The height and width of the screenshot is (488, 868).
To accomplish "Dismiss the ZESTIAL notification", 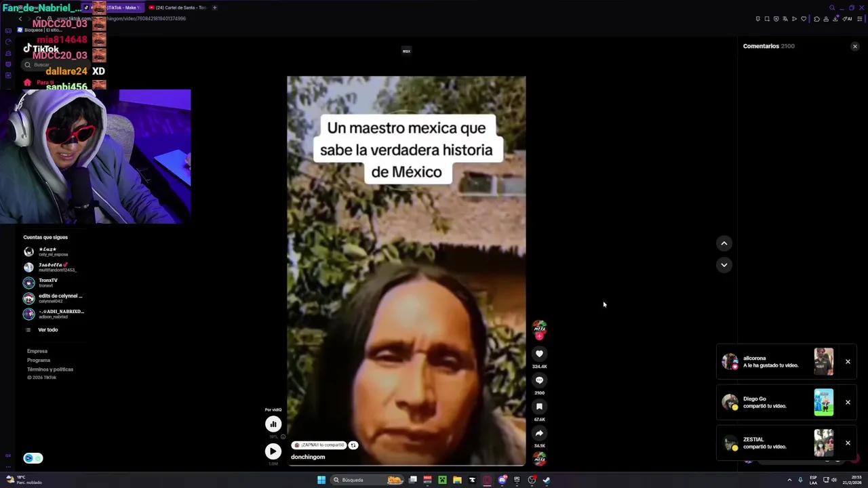I will [x=848, y=443].
